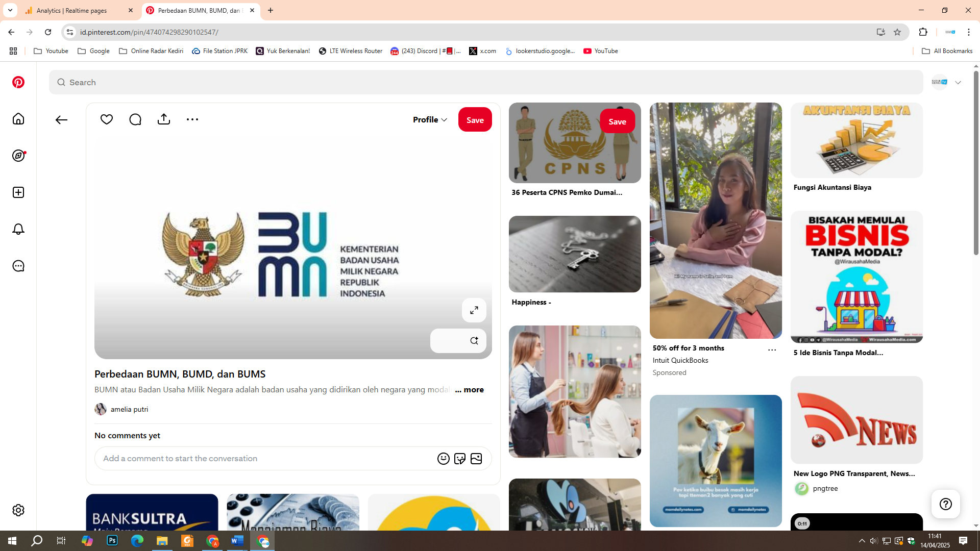Open Chrome three-dot menu
Viewport: 980px width, 551px height.
969,32
